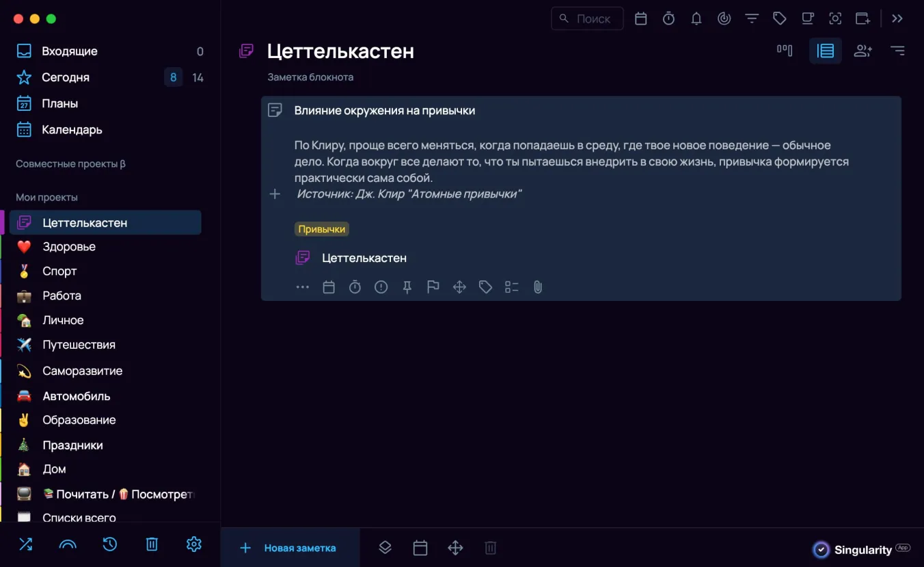Flag the note with the flag icon

[433, 287]
